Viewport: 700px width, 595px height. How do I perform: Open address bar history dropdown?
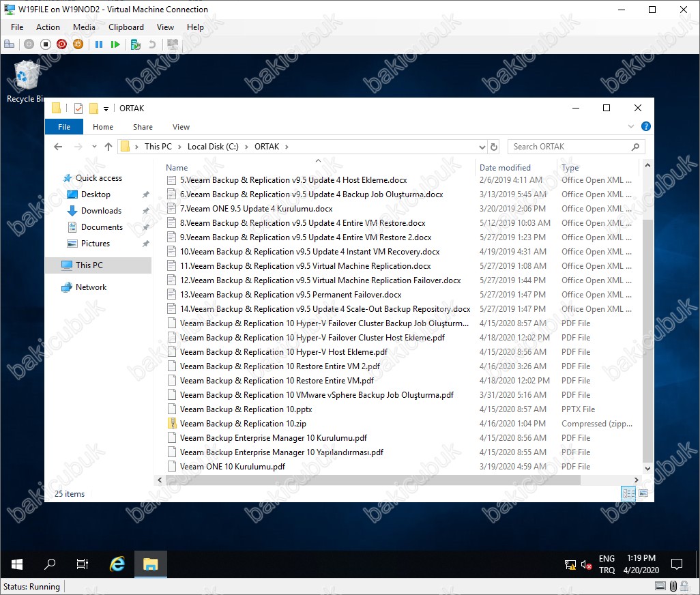pyautogui.click(x=482, y=147)
